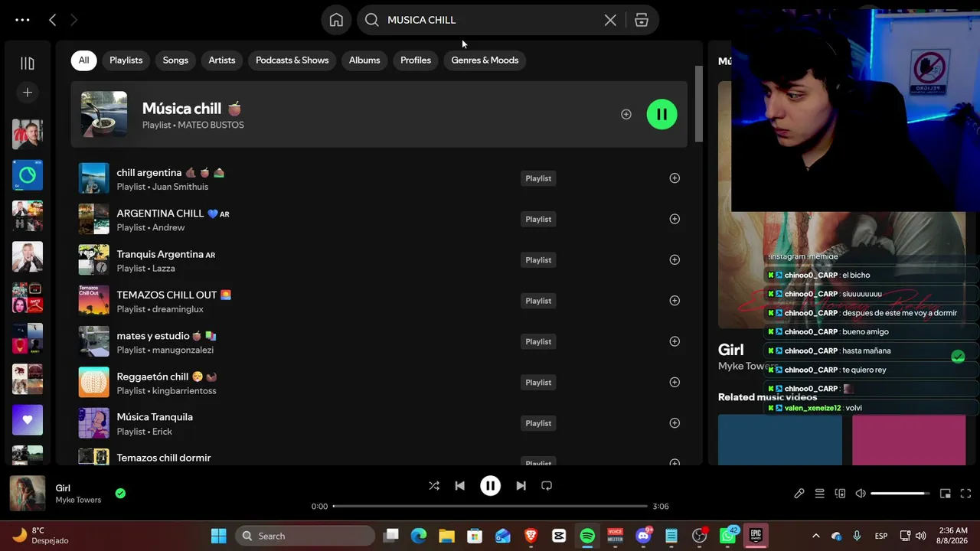The image size is (980, 551).
Task: Open the three-dot menu at top left
Action: point(22,20)
